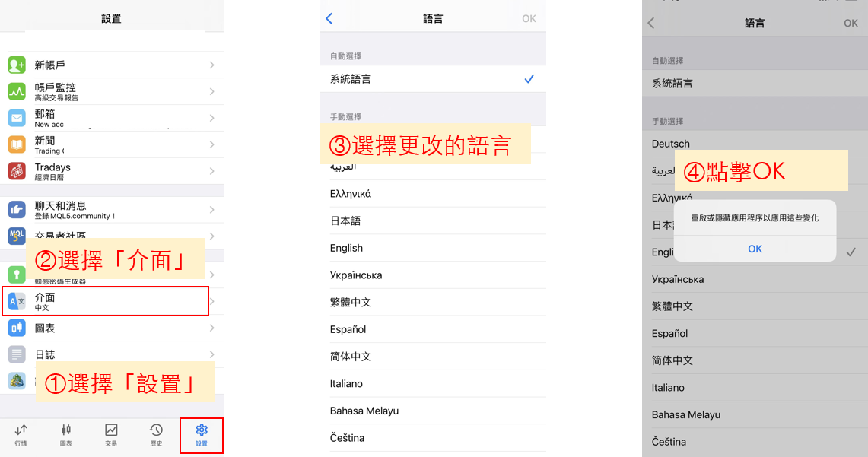This screenshot has width=868, height=457.
Task: Select Українська in the middle language list
Action: (x=433, y=275)
